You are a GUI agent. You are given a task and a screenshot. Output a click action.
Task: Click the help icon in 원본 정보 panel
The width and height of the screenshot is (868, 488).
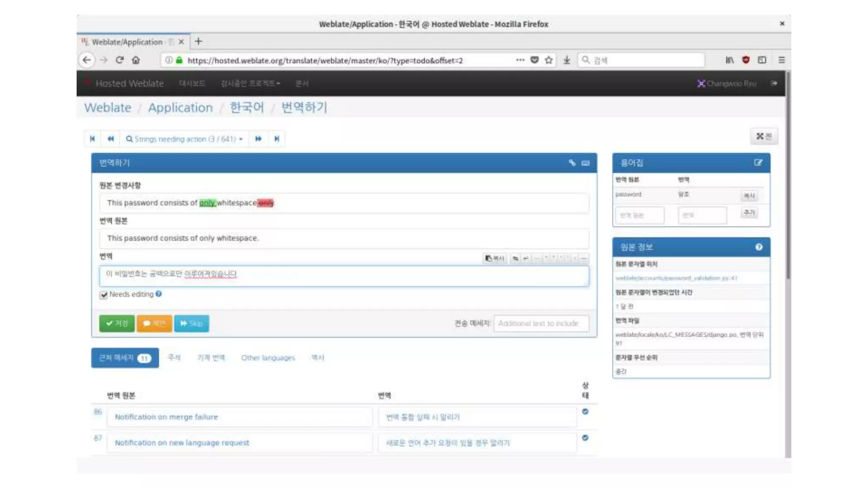click(x=759, y=247)
